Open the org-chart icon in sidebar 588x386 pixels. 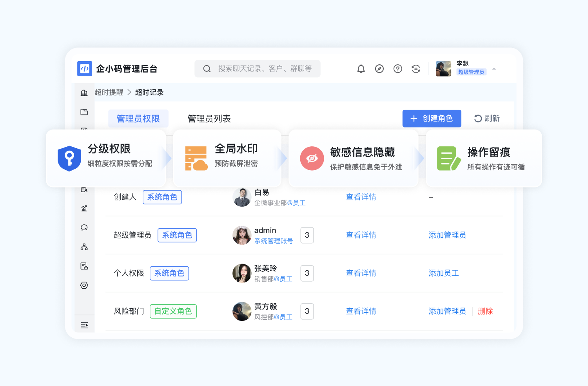(x=84, y=246)
